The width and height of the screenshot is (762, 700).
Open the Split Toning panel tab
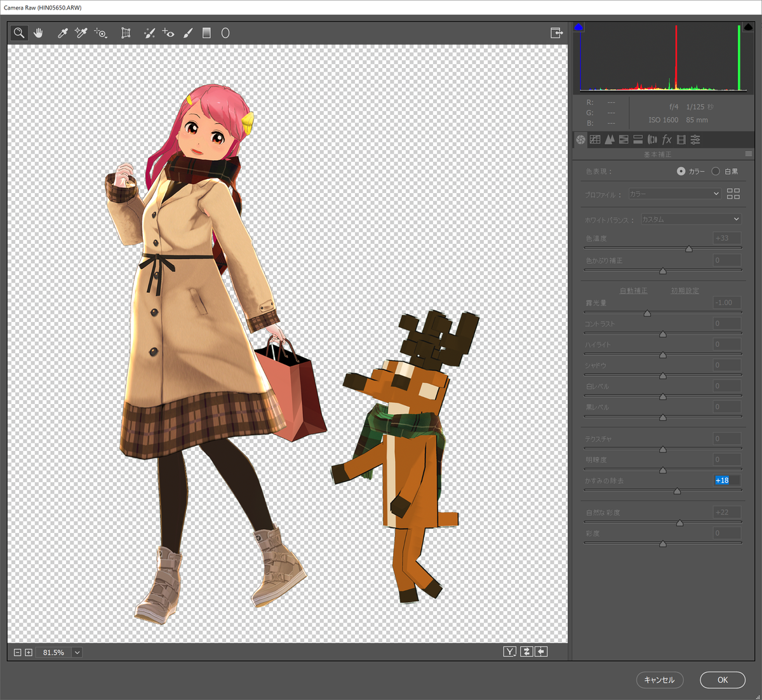[x=638, y=140]
